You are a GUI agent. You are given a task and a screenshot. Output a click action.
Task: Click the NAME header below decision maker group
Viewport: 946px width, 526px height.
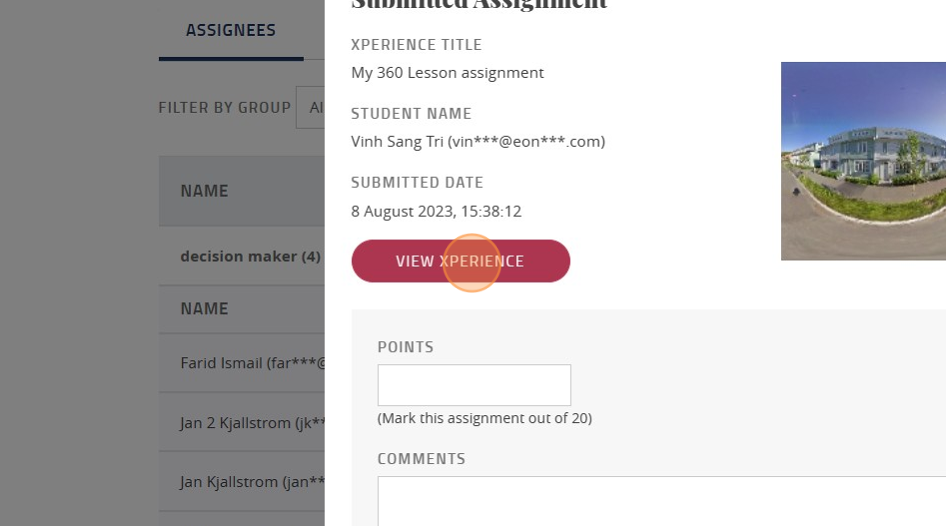pyautogui.click(x=205, y=309)
